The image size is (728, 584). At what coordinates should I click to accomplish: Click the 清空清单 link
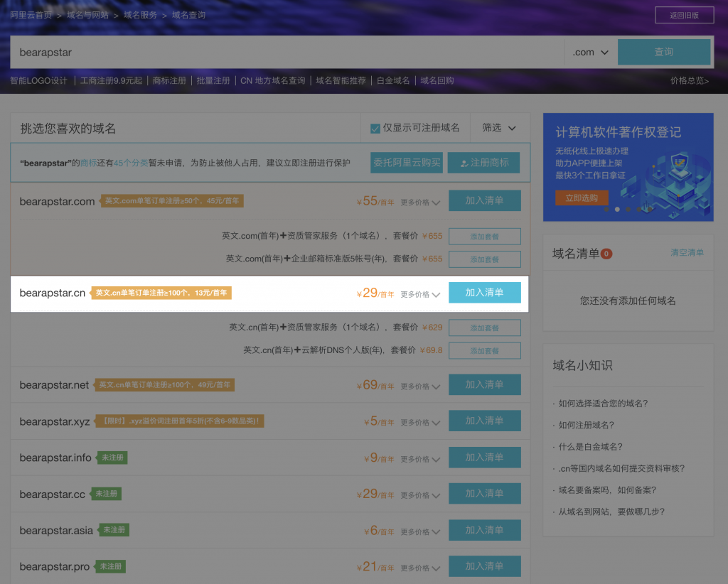687,253
